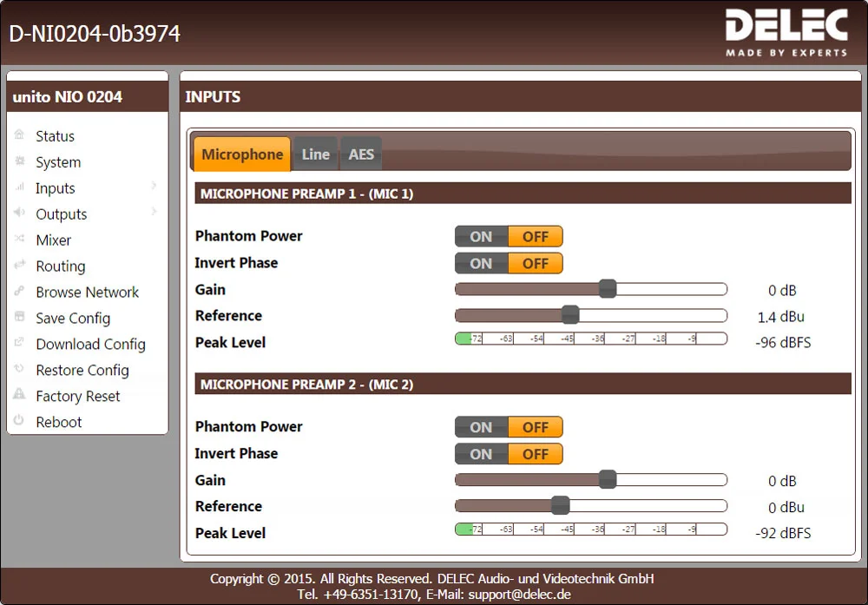This screenshot has height=605, width=868.
Task: Click the 'D-NI0204-0b3974' device name
Action: click(x=94, y=34)
